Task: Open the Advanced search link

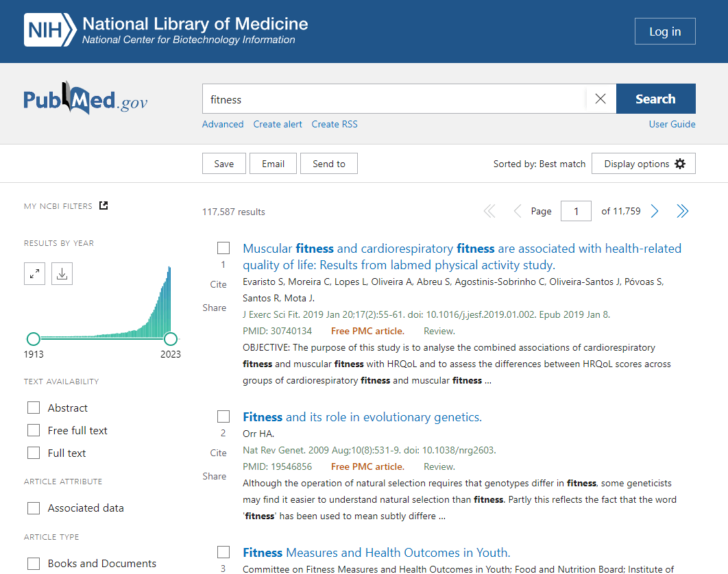Action: 223,125
